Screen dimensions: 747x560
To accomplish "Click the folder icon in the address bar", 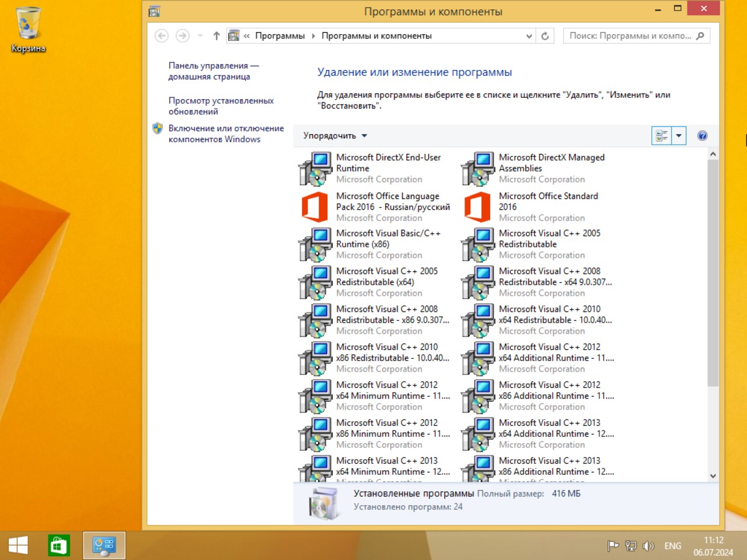I will click(x=233, y=36).
